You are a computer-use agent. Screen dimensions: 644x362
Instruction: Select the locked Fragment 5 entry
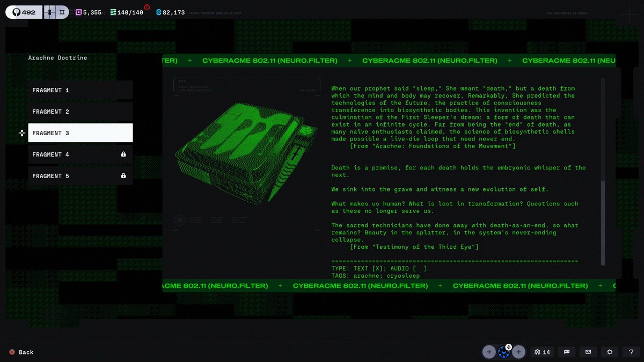point(80,176)
